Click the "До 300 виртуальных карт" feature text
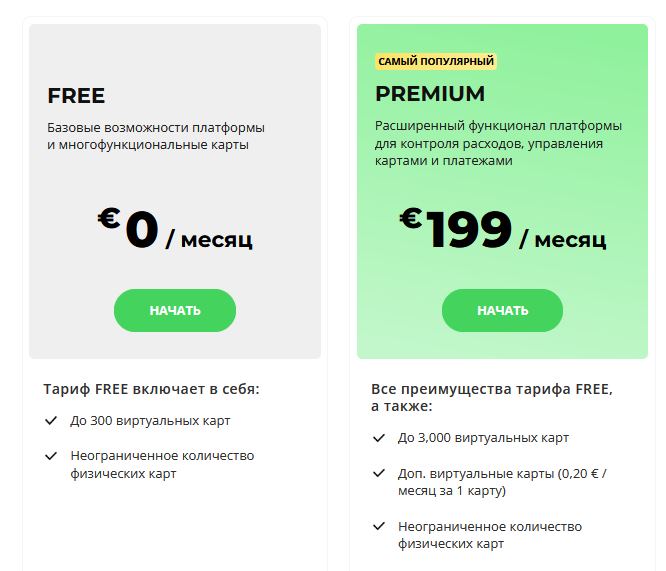The width and height of the screenshot is (666, 571). (x=150, y=421)
